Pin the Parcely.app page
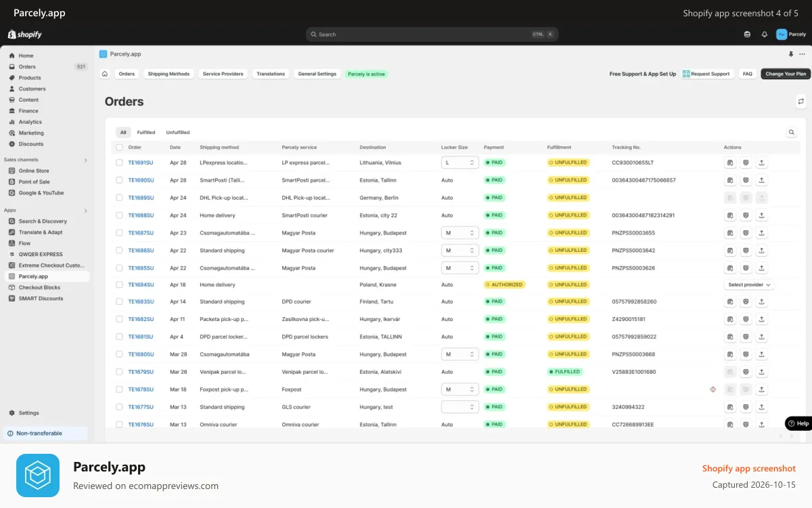This screenshot has height=508, width=812. click(791, 54)
